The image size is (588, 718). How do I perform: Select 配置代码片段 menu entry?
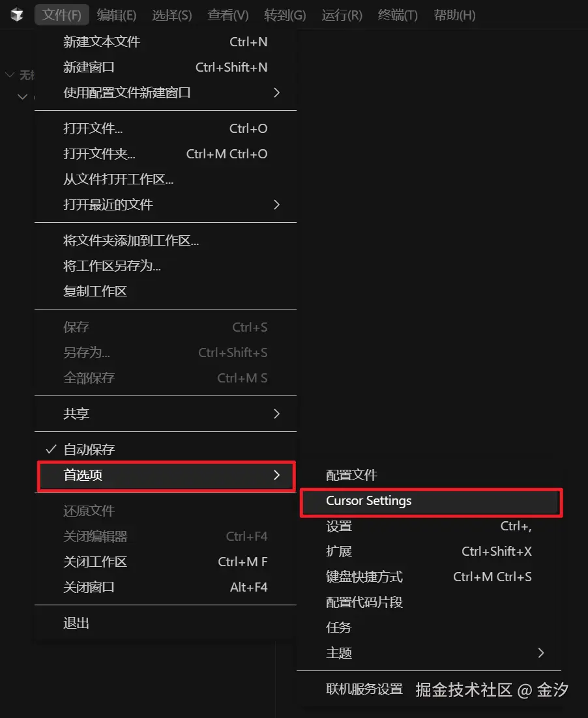pos(364,602)
